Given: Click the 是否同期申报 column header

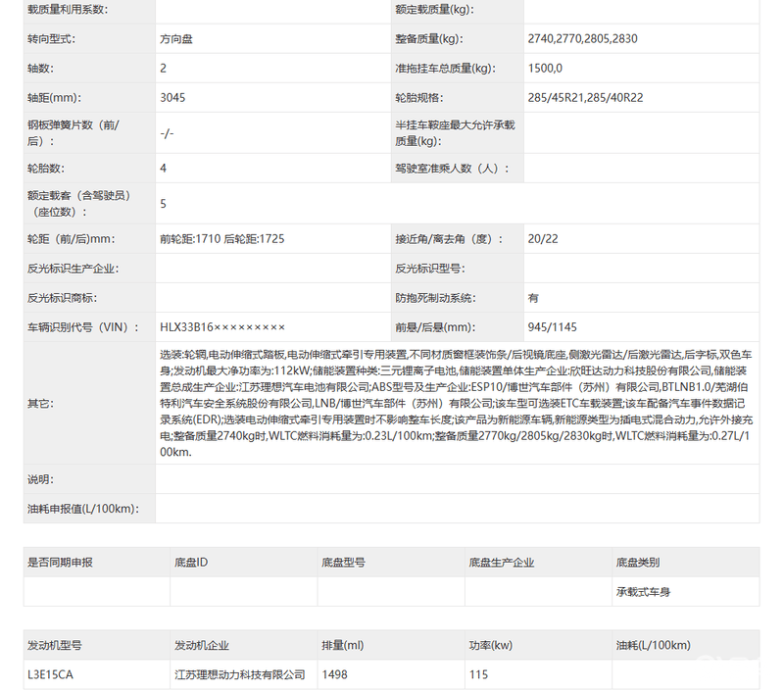Looking at the screenshot, I should click(60, 563).
